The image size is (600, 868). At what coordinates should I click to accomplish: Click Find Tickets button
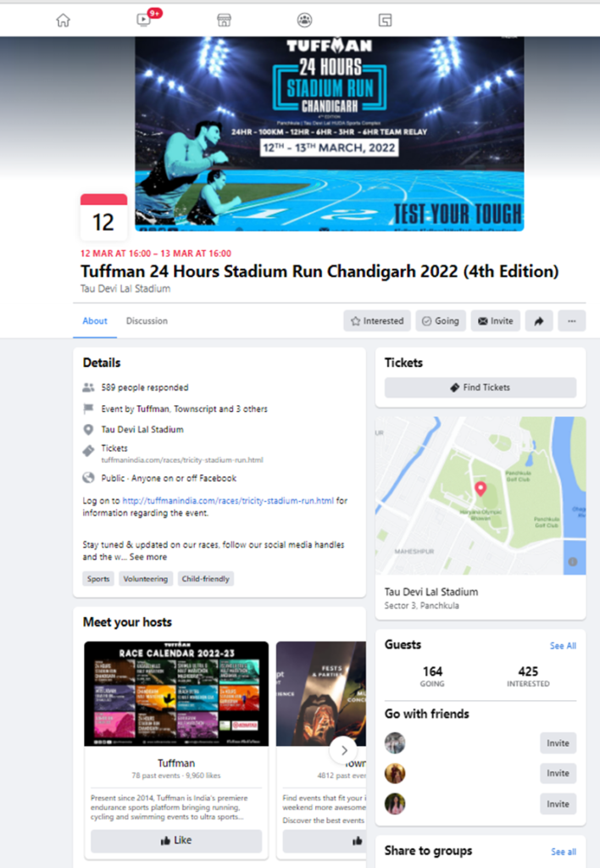tap(481, 387)
